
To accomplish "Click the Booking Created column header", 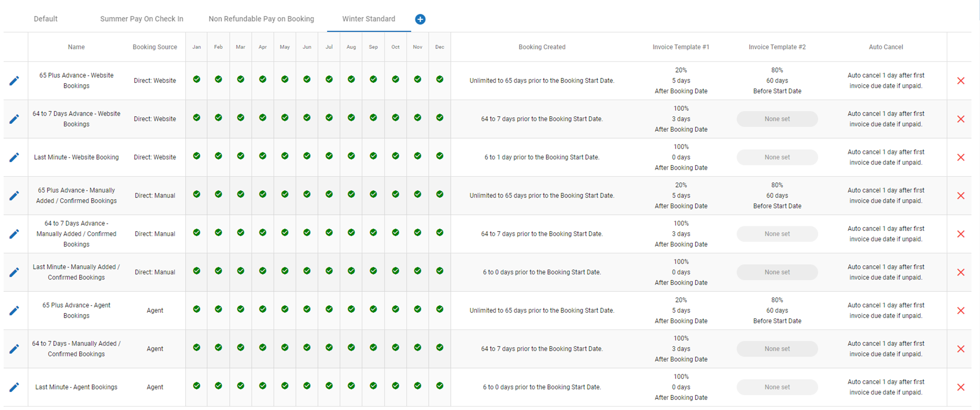I will pos(542,47).
